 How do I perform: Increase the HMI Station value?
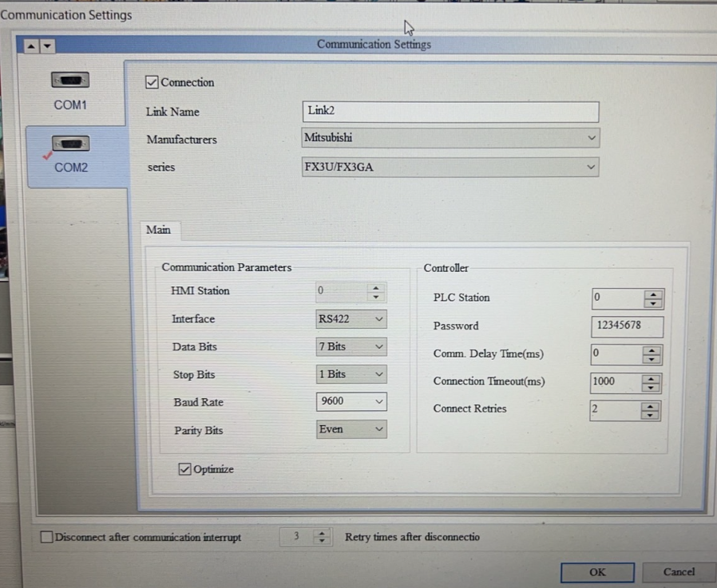pyautogui.click(x=376, y=288)
